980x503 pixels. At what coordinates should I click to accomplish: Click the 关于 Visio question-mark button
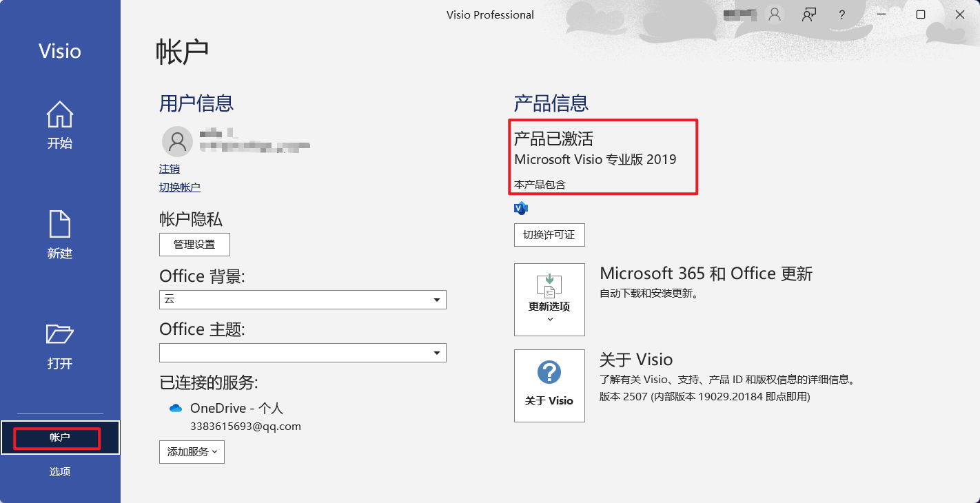[549, 385]
